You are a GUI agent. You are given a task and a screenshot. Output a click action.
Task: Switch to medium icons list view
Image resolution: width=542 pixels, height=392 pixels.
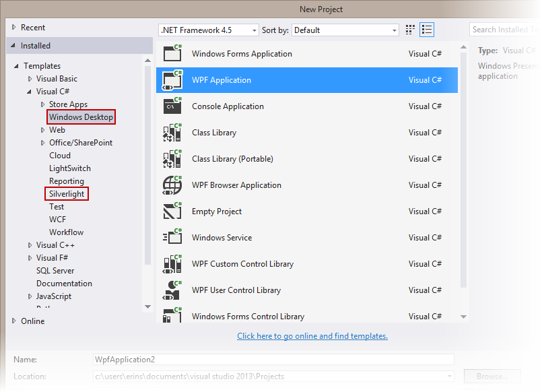pyautogui.click(x=427, y=30)
